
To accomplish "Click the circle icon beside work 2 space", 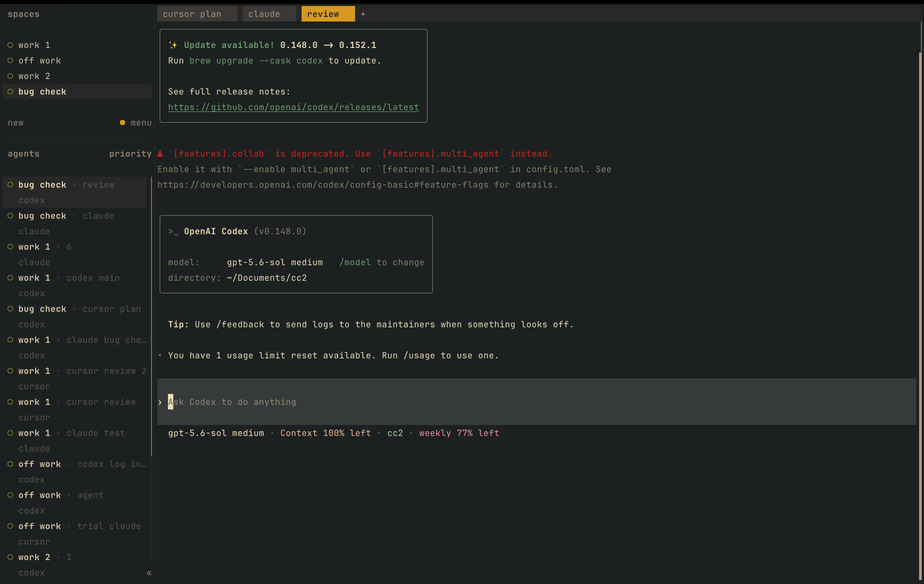I will tap(10, 76).
